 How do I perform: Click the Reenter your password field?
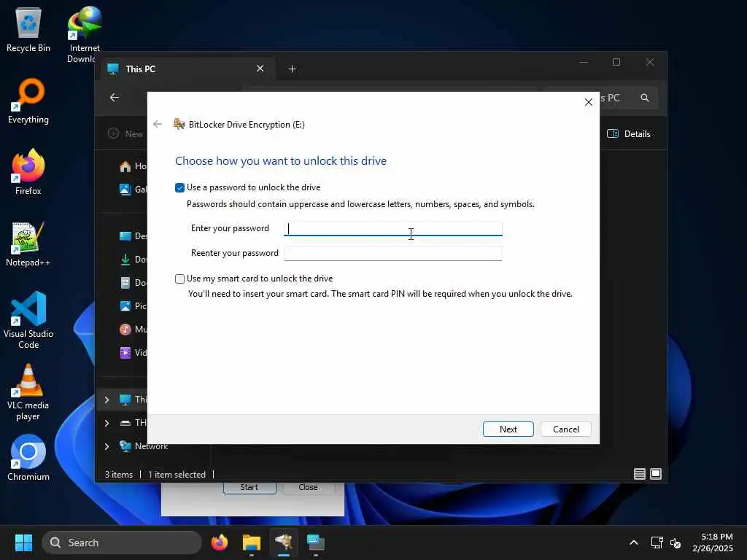click(x=393, y=253)
